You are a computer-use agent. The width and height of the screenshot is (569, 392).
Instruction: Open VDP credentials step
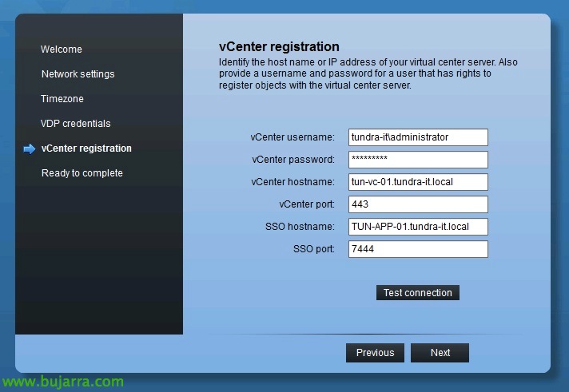75,124
